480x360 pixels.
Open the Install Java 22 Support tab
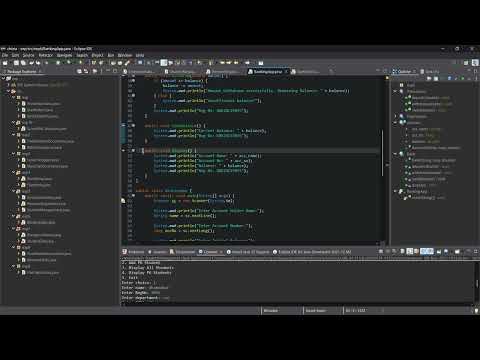248,252
